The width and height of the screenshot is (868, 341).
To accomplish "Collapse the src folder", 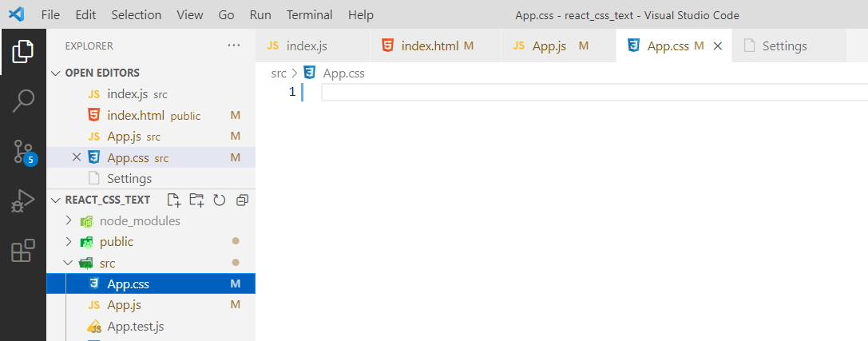I will [x=69, y=263].
